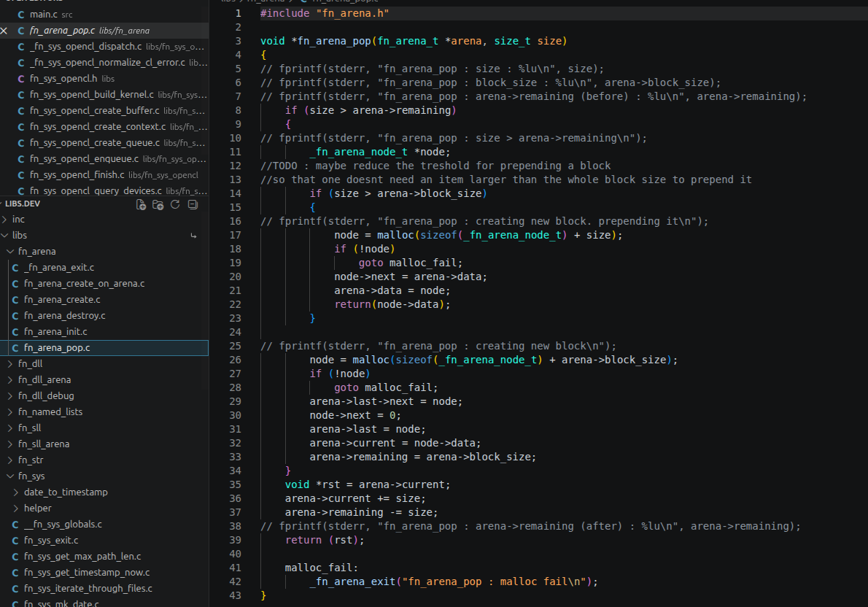This screenshot has height=607, width=868.
Task: Refresh the explorer with the refresh icon
Action: pyautogui.click(x=175, y=204)
